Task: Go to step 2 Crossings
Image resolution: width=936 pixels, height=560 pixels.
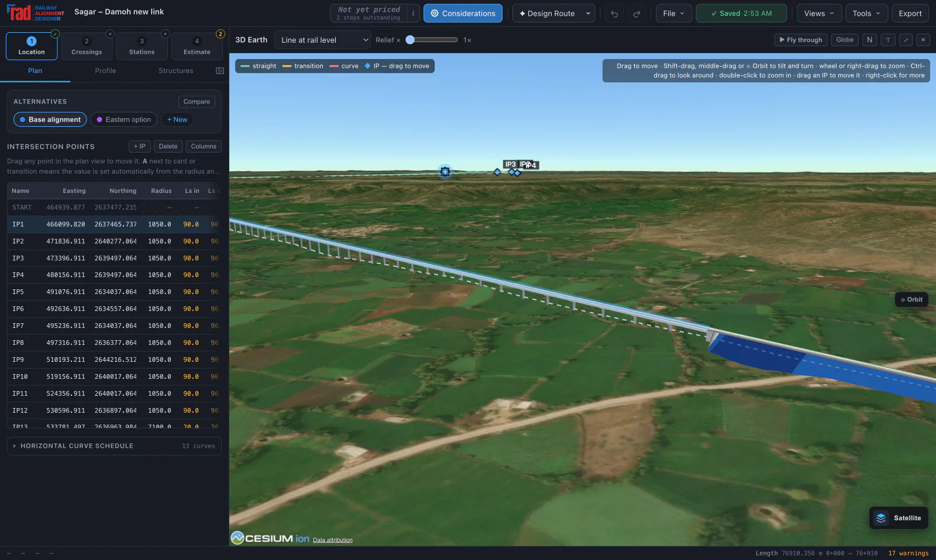Action: coord(87,46)
